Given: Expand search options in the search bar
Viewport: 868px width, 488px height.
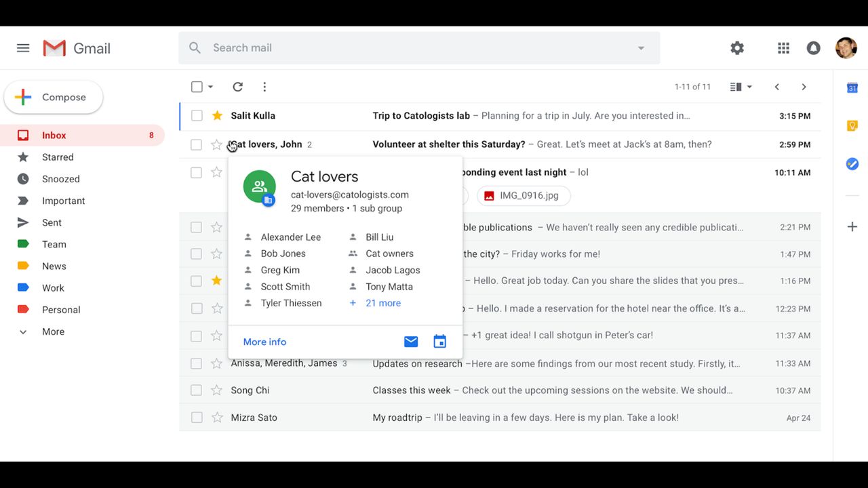Looking at the screenshot, I should (640, 47).
